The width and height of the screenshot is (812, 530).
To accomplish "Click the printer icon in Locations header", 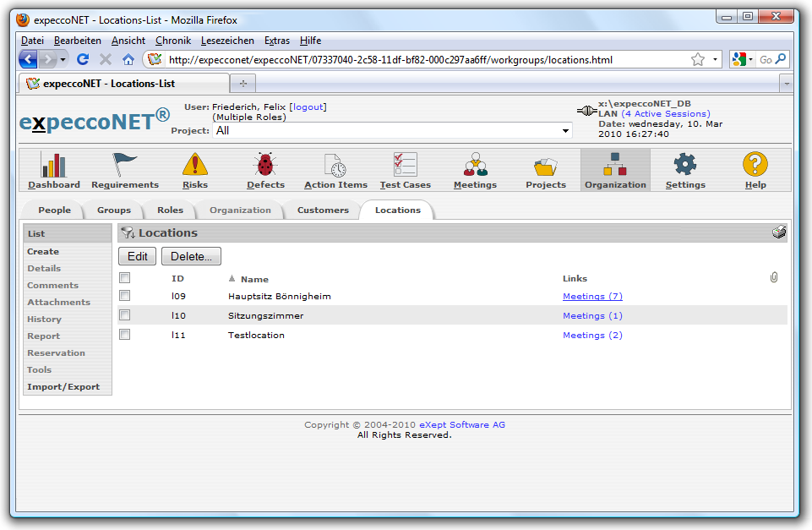I will [778, 233].
